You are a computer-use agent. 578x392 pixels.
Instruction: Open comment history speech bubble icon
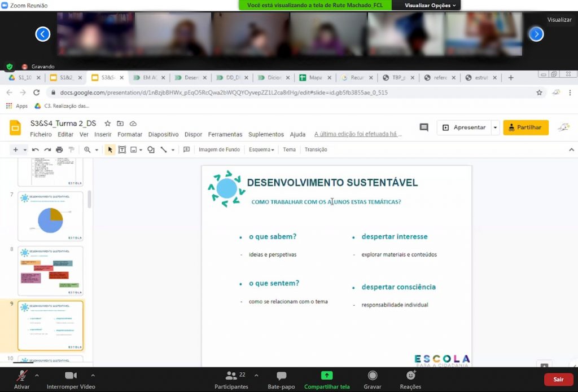click(424, 127)
